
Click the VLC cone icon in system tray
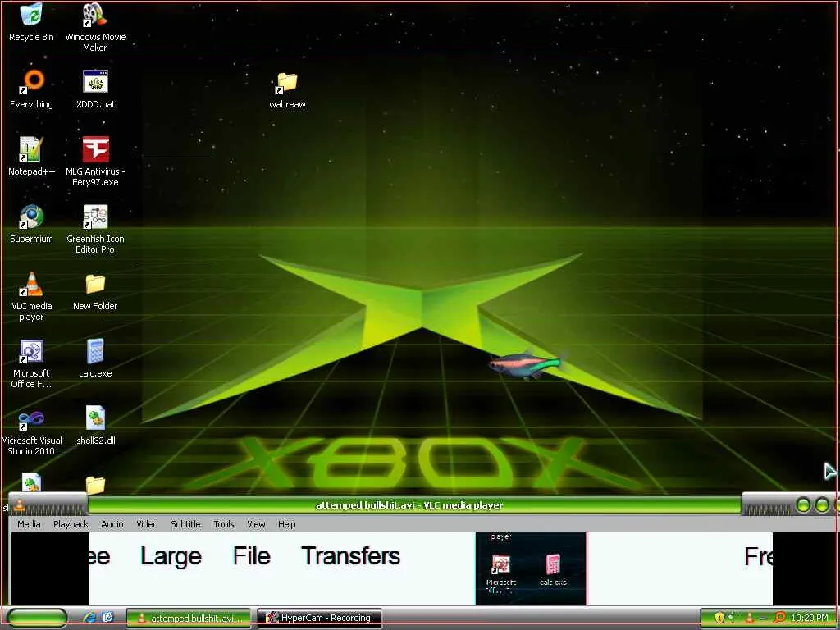750,618
